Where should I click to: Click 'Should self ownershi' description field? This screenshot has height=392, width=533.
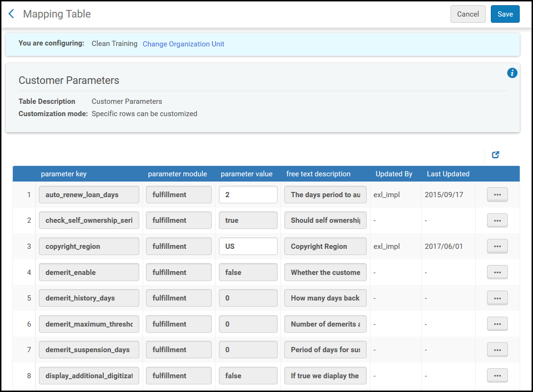[x=325, y=220]
